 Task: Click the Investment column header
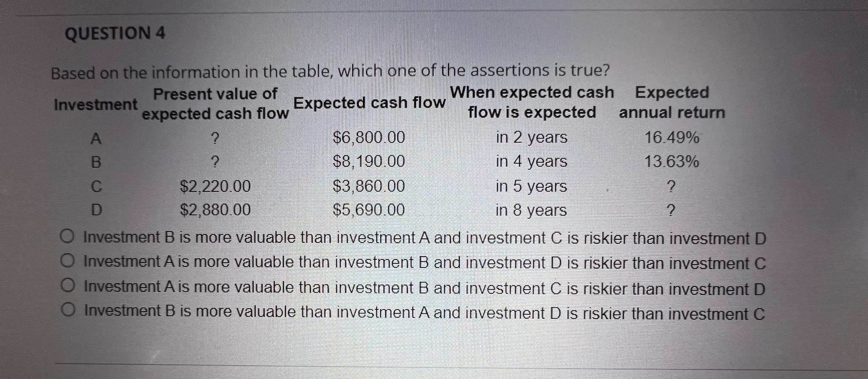click(96, 104)
